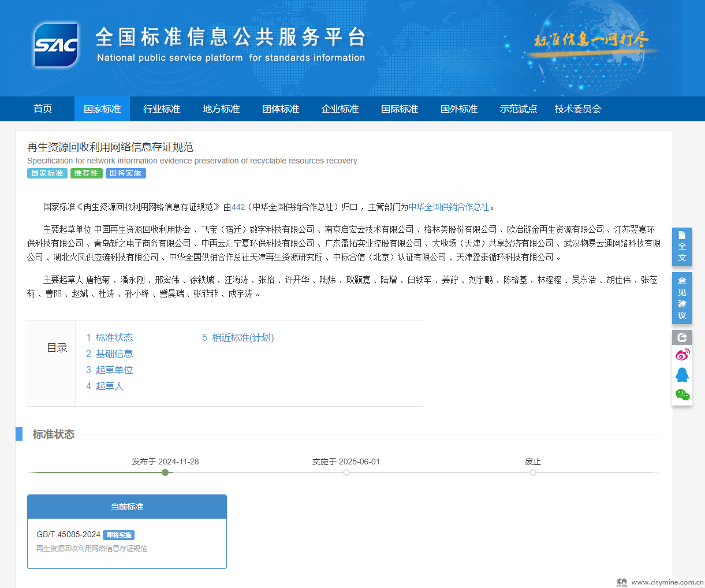Click the 442 committee link
This screenshot has width=705, height=588.
238,207
